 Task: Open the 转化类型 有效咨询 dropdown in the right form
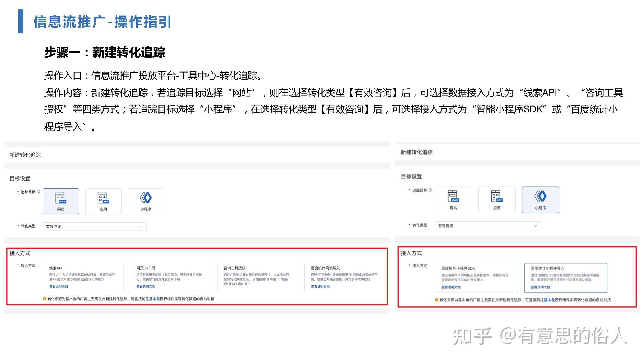coord(488,226)
